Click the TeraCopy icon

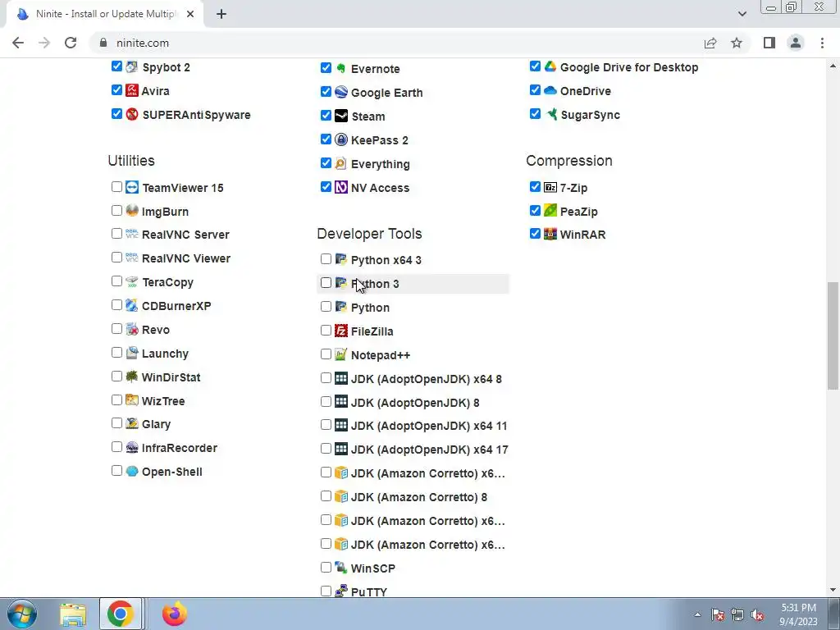[132, 282]
